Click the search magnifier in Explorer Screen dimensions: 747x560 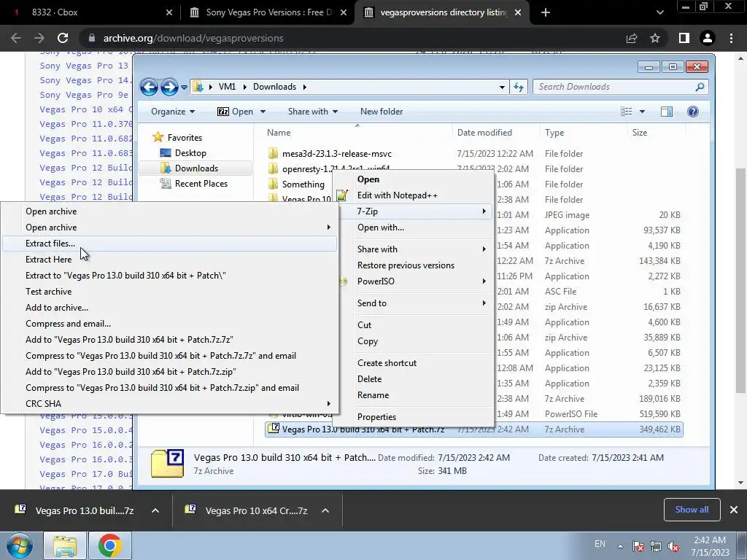pos(700,87)
